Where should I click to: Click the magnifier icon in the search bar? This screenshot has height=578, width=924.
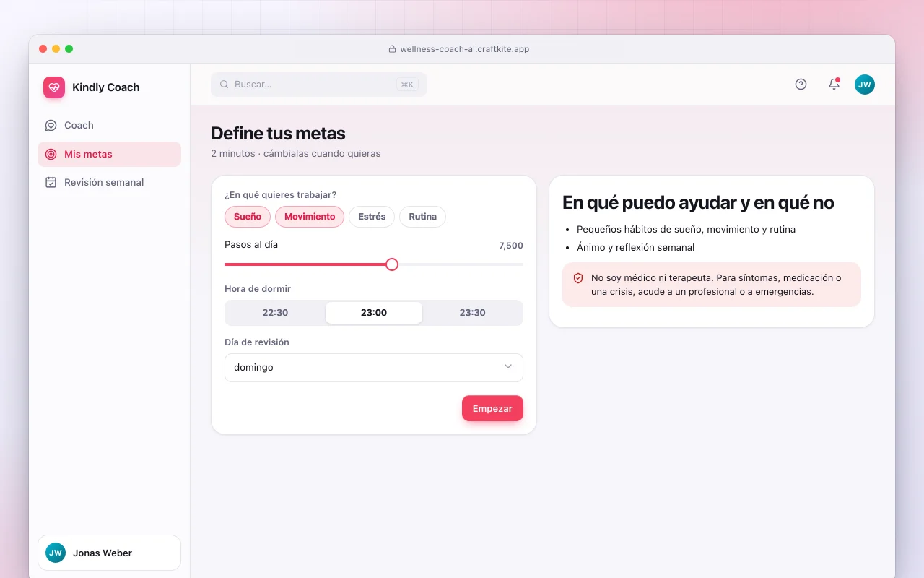(225, 85)
